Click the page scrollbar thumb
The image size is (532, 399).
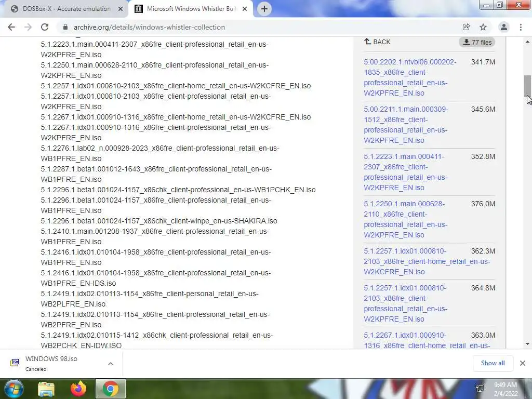click(x=527, y=86)
